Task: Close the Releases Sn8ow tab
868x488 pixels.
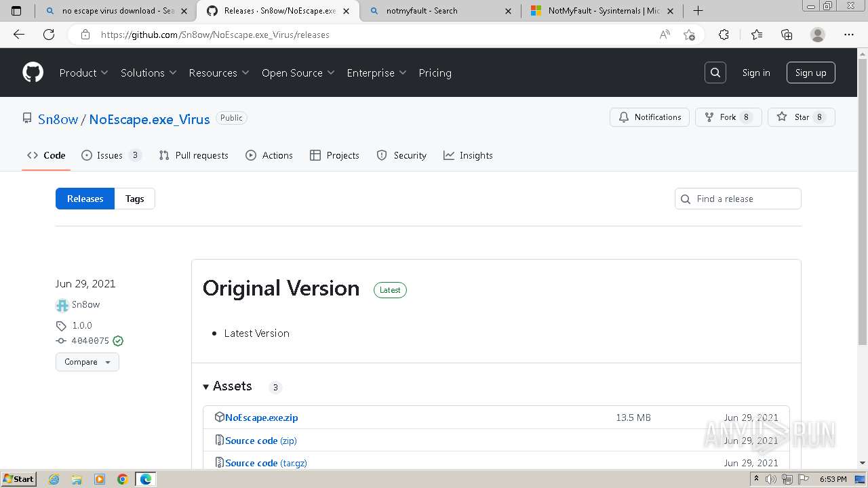Action: click(347, 11)
